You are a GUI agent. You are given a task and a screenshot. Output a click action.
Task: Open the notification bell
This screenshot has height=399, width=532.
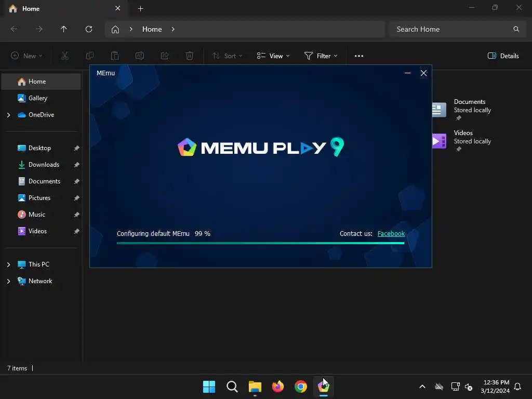pos(518,387)
